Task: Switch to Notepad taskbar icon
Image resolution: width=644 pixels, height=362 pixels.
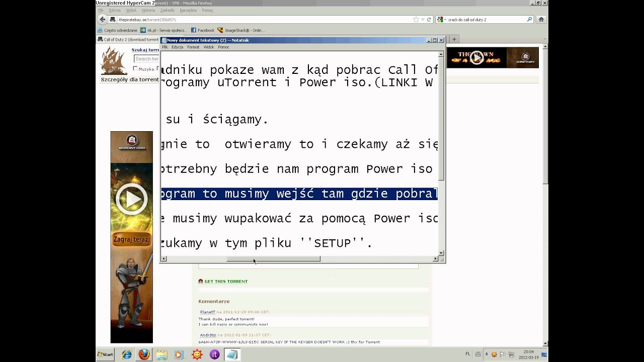Action: (231, 354)
